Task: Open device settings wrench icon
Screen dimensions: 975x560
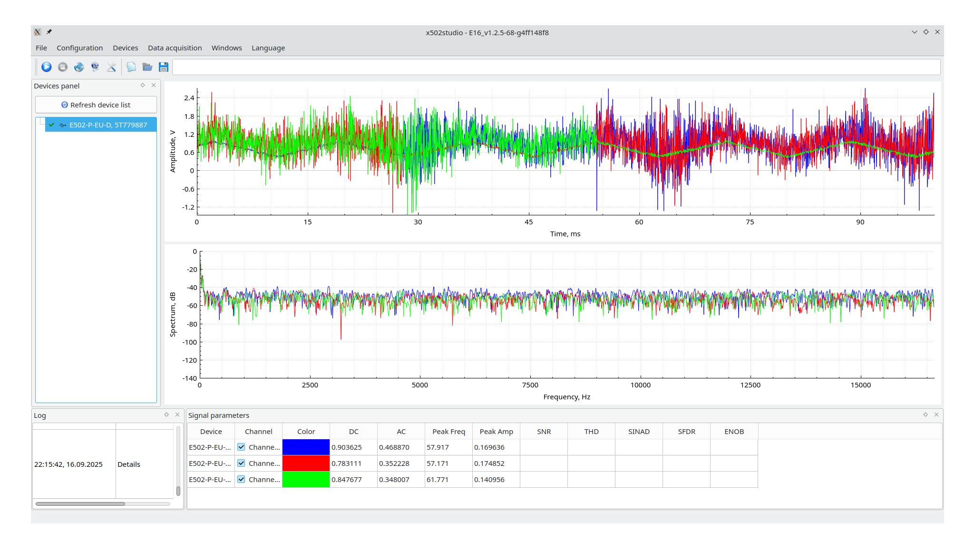Action: [111, 67]
